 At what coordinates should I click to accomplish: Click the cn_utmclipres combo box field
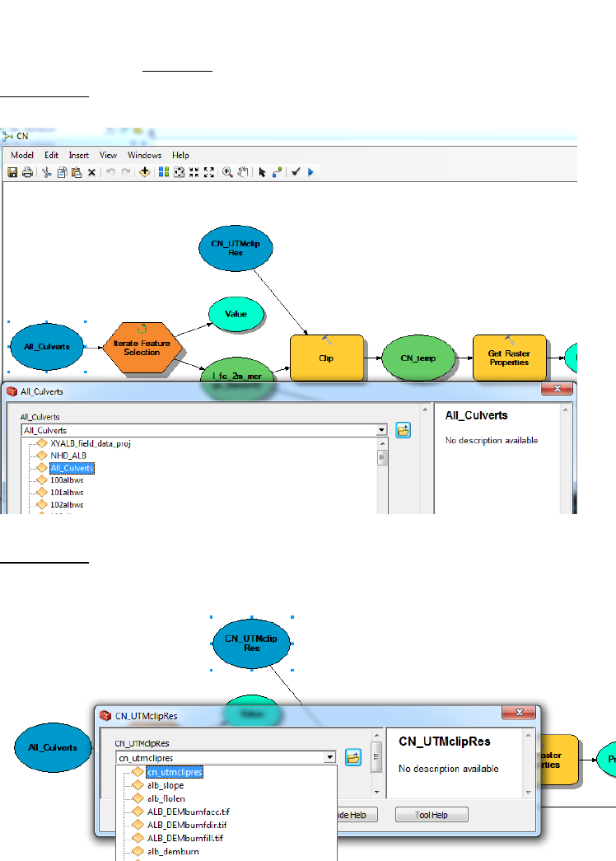pyautogui.click(x=220, y=758)
